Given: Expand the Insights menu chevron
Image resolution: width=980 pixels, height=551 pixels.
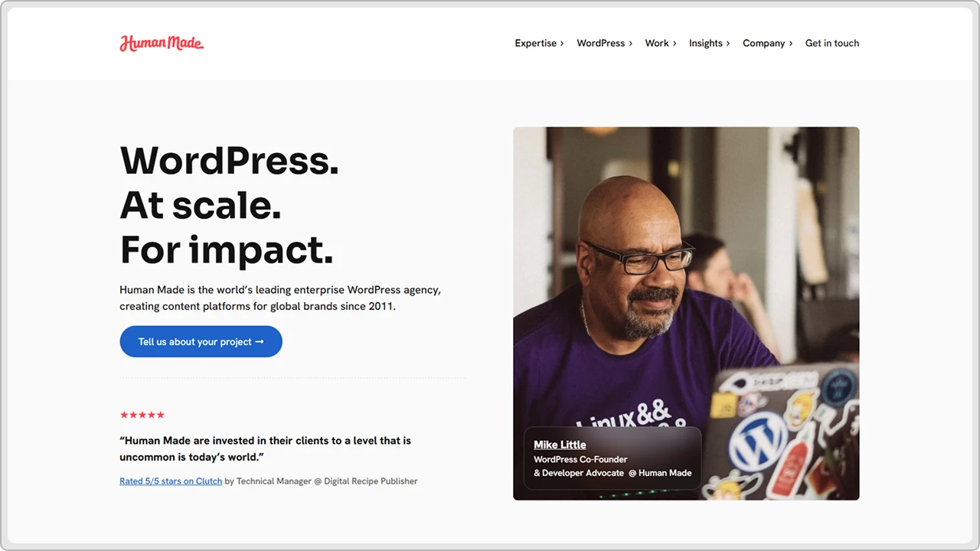Looking at the screenshot, I should pos(728,44).
